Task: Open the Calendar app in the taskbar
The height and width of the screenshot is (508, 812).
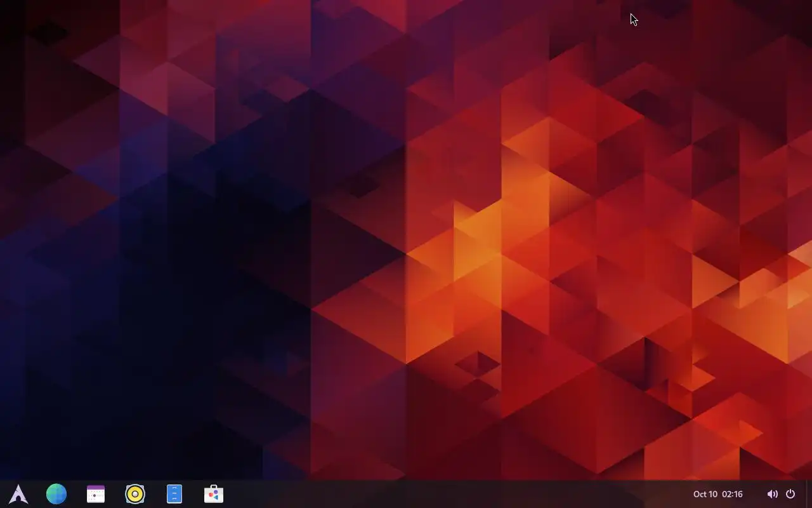Action: [x=96, y=494]
